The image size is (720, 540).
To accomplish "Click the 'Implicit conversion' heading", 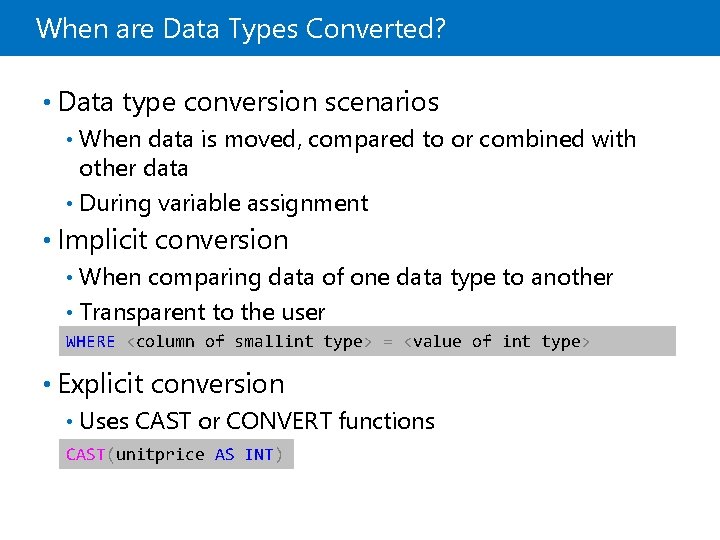I will click(173, 240).
